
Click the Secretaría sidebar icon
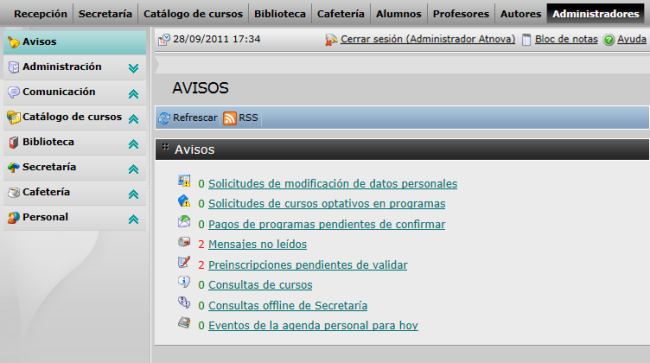14,167
